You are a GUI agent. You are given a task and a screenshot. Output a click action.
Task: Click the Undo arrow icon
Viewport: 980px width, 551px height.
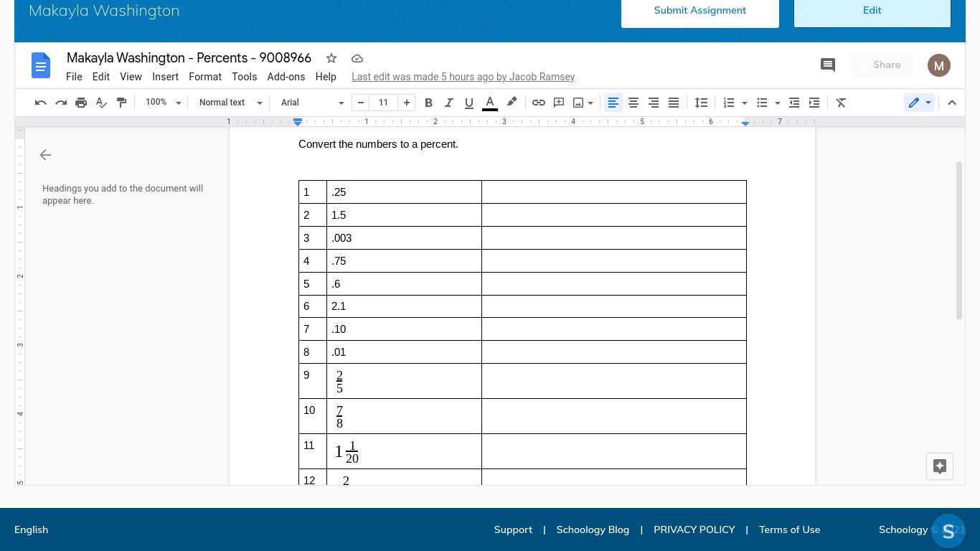41,103
